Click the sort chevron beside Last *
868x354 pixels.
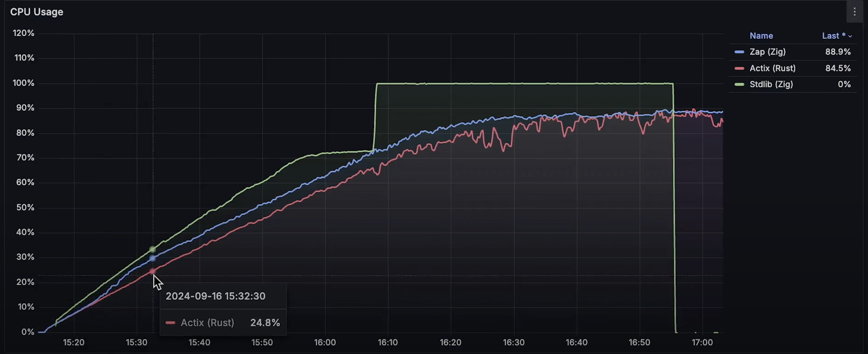(x=850, y=36)
